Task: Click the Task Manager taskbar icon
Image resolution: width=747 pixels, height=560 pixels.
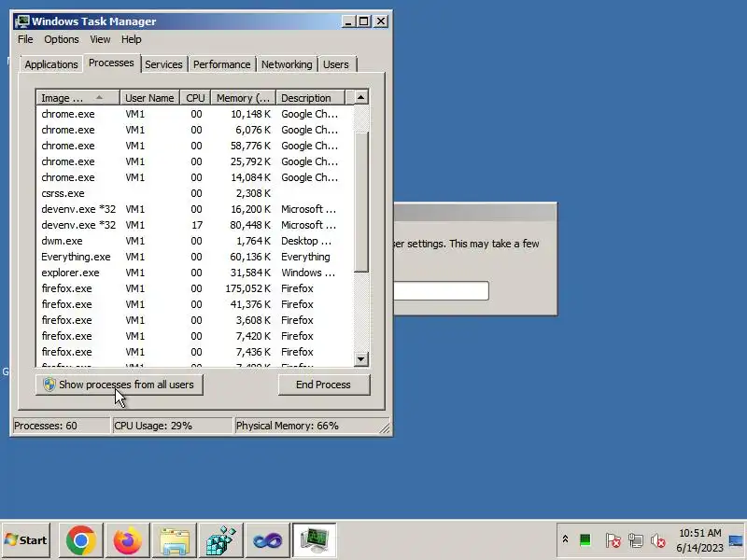Action: pyautogui.click(x=315, y=540)
